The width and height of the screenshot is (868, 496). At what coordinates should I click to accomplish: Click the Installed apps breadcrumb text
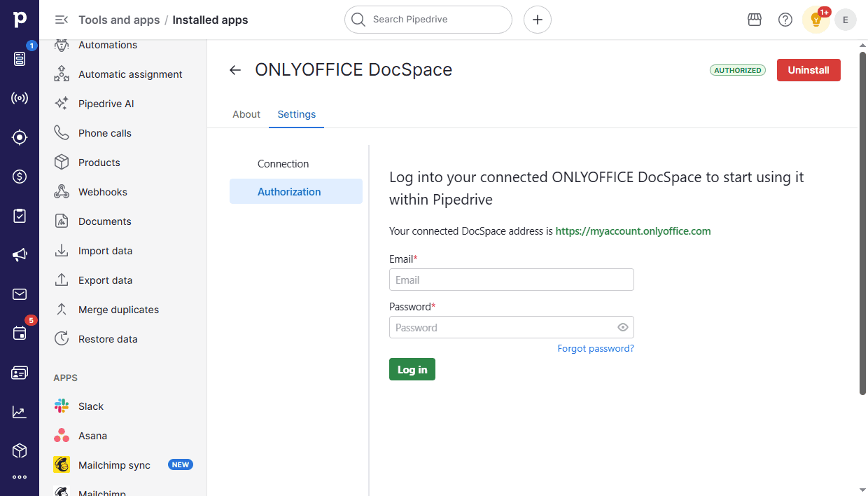click(210, 20)
